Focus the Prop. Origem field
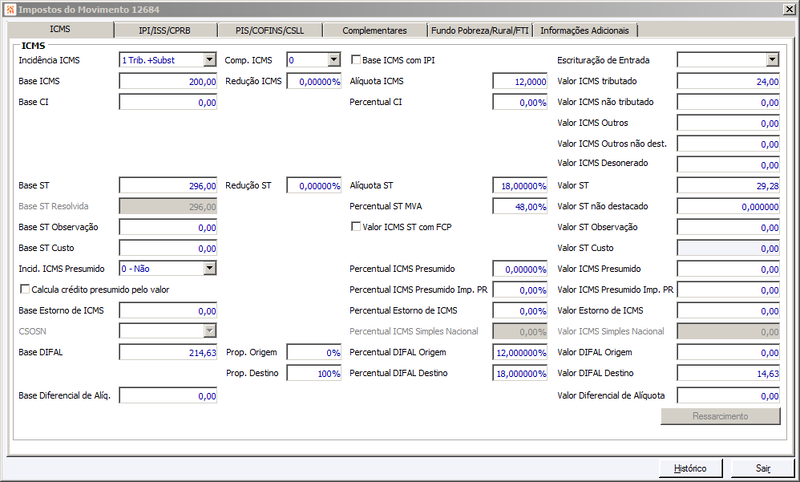 pos(314,352)
